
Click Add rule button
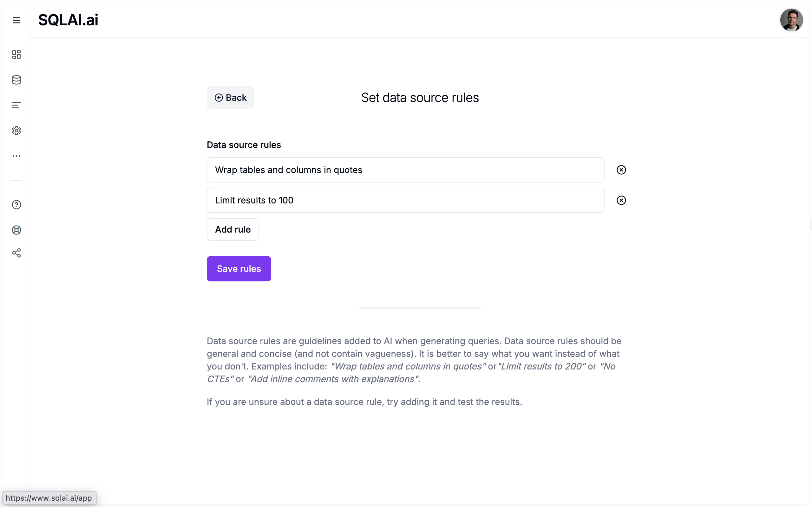(x=233, y=229)
